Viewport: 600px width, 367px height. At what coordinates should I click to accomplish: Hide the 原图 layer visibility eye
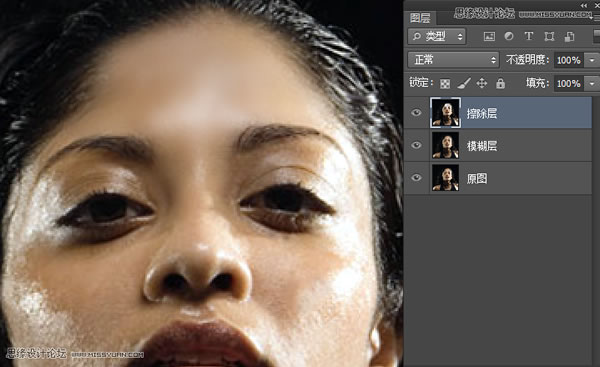coord(416,178)
